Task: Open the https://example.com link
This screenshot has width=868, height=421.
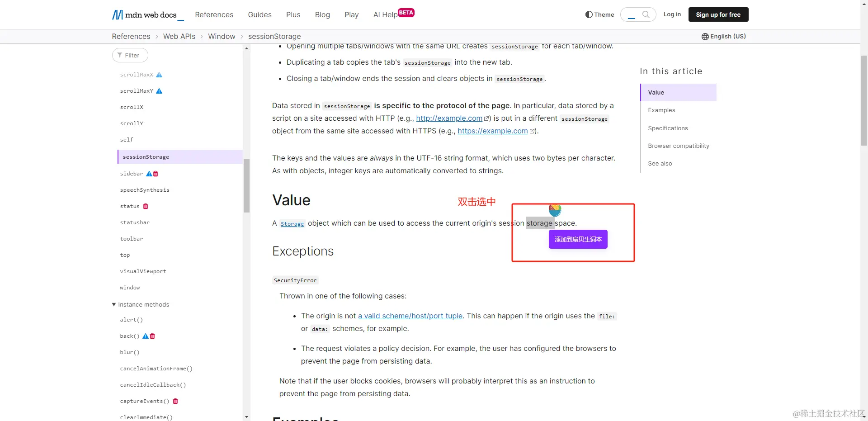Action: pos(492,131)
